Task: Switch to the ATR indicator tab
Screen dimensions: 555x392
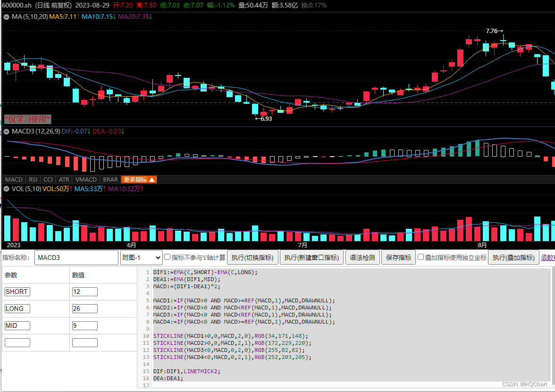Action: click(64, 180)
